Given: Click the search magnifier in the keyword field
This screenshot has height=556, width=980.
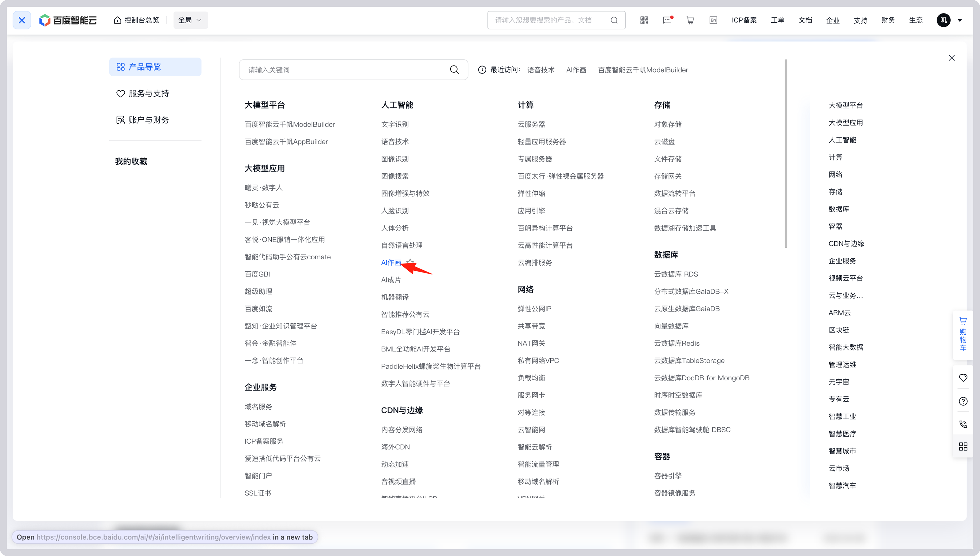Looking at the screenshot, I should (x=454, y=69).
